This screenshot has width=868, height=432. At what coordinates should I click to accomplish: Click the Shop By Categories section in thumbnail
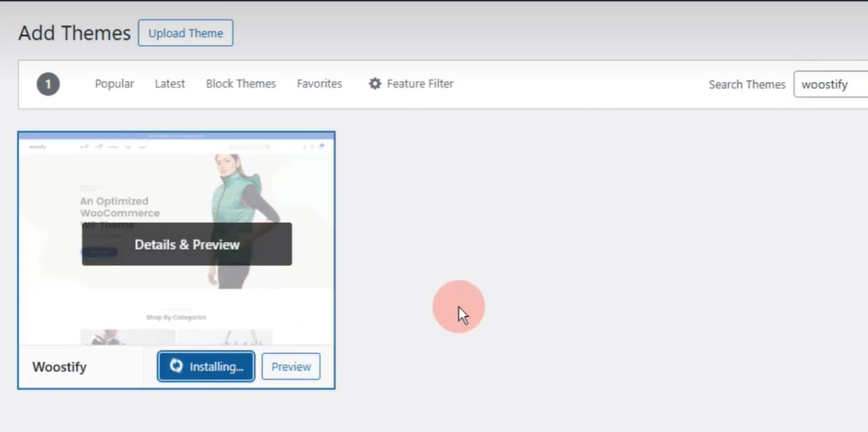click(x=176, y=318)
